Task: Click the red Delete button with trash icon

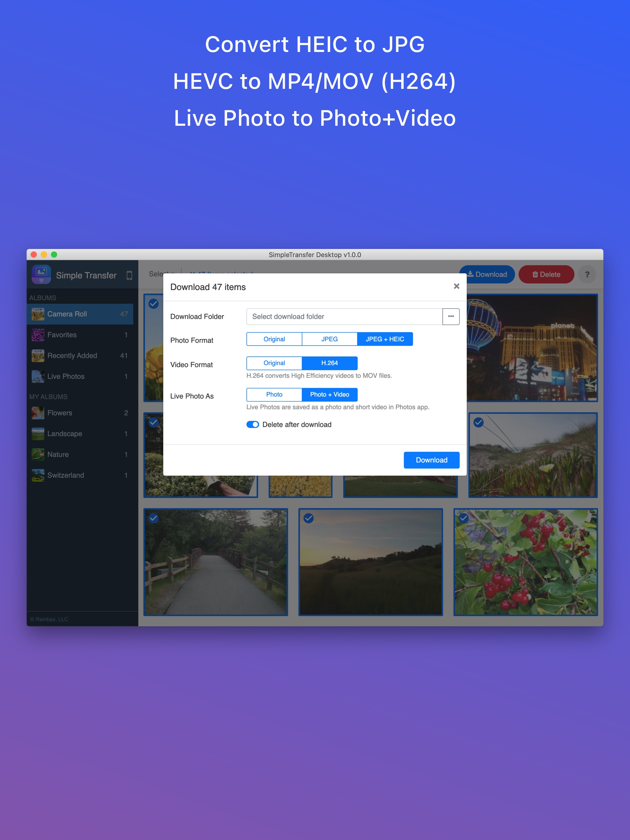Action: coord(546,274)
